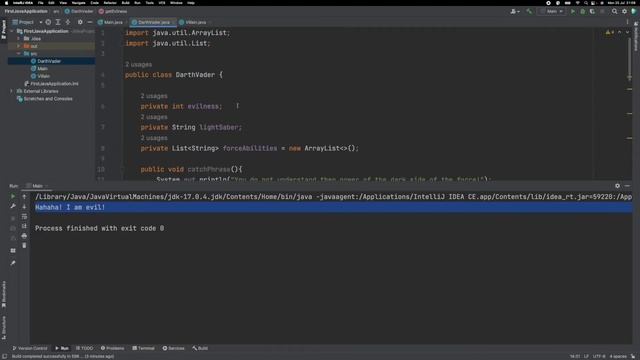Image resolution: width=640 pixels, height=360 pixels.
Task: Expand the .idea folder node
Action: pos(18,39)
